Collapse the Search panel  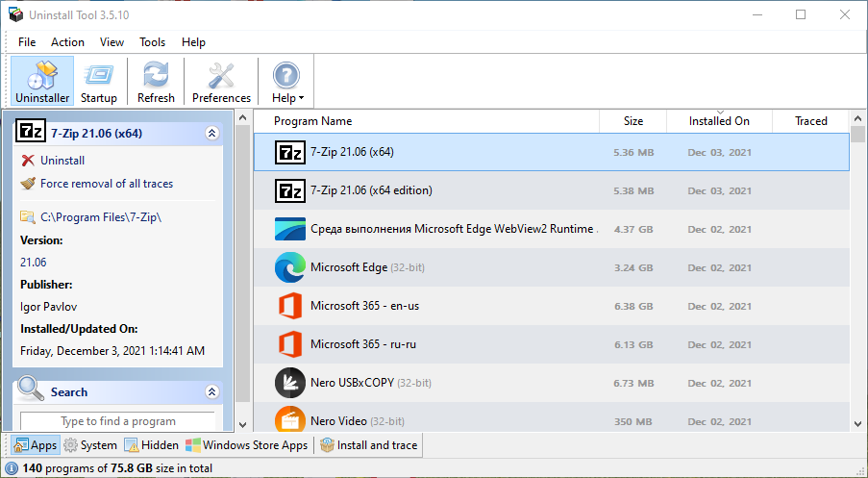(x=212, y=392)
